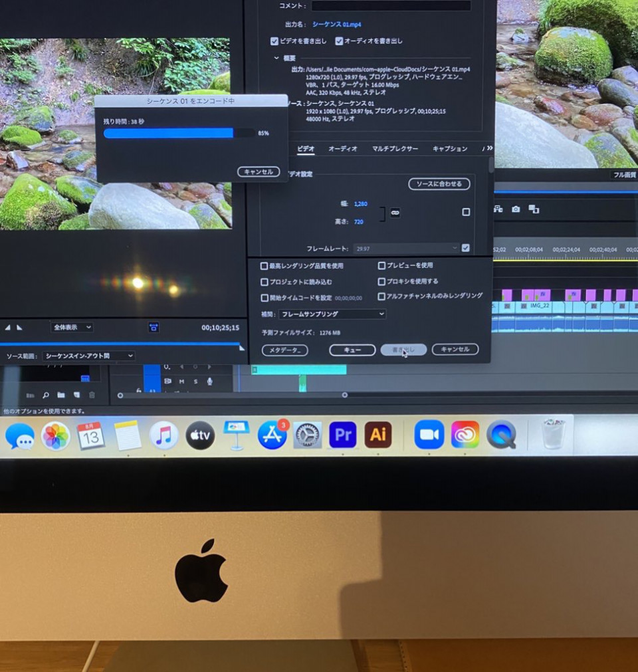This screenshot has height=672, width=638.
Task: Cancel the export settings dialog
Action: pos(455,349)
